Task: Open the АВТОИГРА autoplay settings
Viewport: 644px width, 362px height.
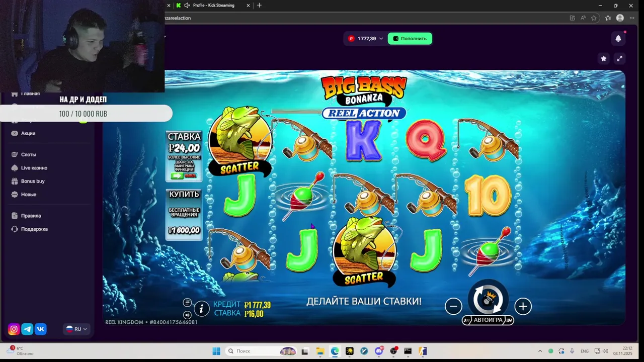Action: coord(488,320)
